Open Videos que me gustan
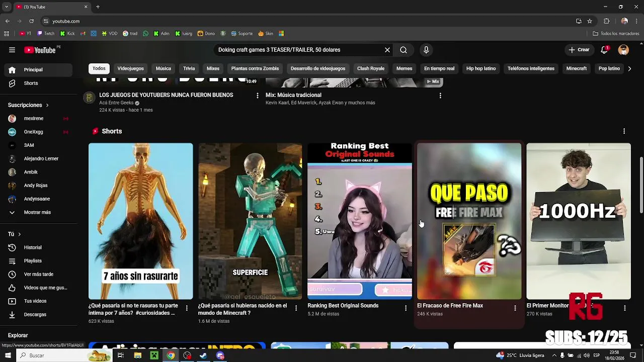 tap(38, 288)
